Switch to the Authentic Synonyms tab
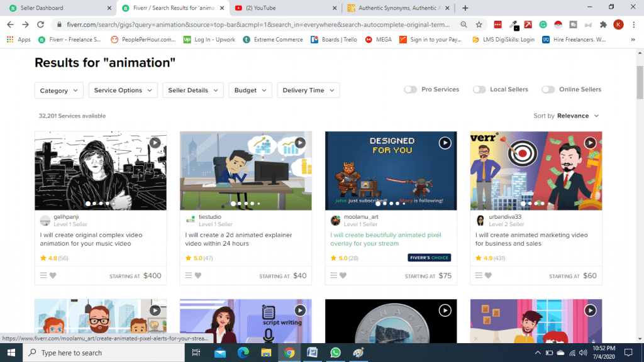Image resolution: width=644 pixels, height=362 pixels. [x=398, y=8]
